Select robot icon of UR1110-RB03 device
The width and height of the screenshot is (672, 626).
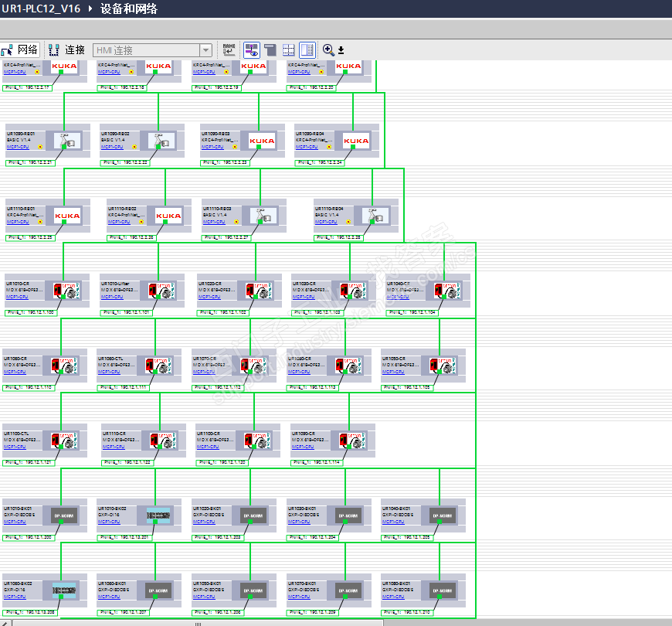[x=263, y=216]
